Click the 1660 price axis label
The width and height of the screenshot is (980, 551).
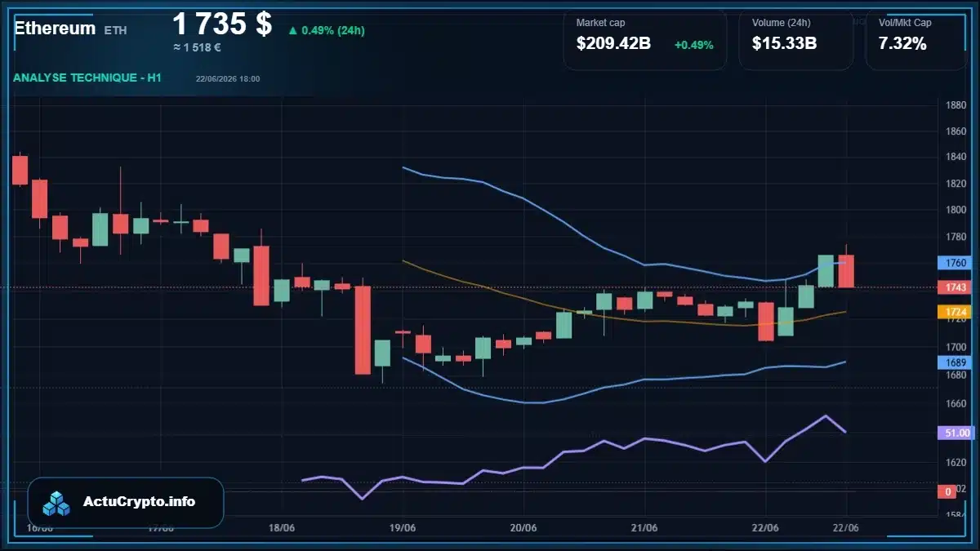pyautogui.click(x=955, y=404)
